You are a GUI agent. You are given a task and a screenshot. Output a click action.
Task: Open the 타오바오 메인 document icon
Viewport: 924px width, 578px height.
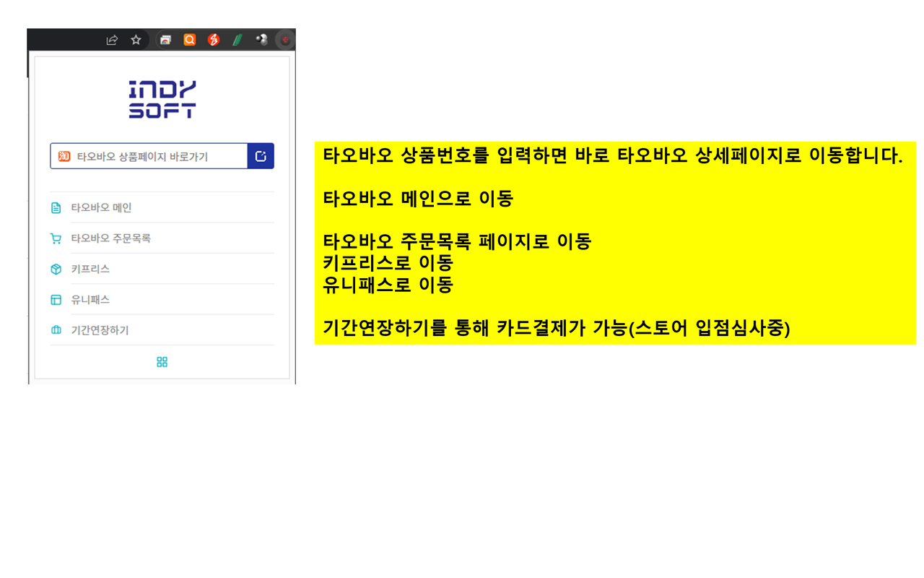click(x=56, y=207)
